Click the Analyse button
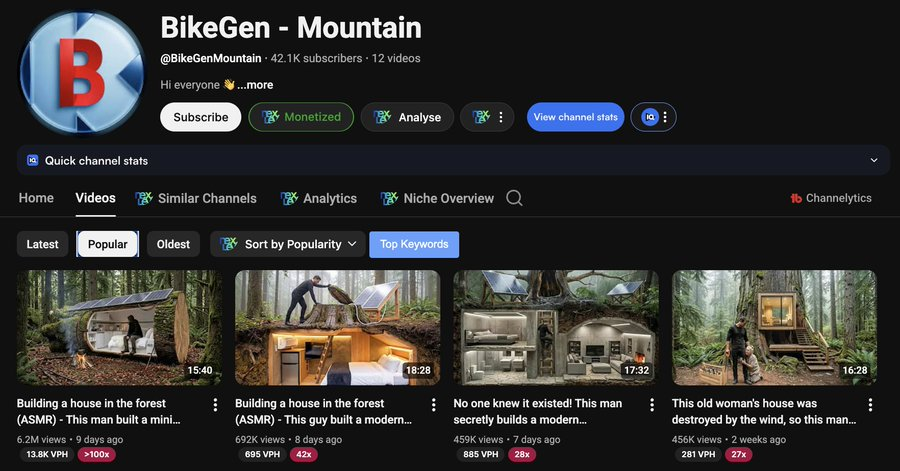 click(408, 117)
